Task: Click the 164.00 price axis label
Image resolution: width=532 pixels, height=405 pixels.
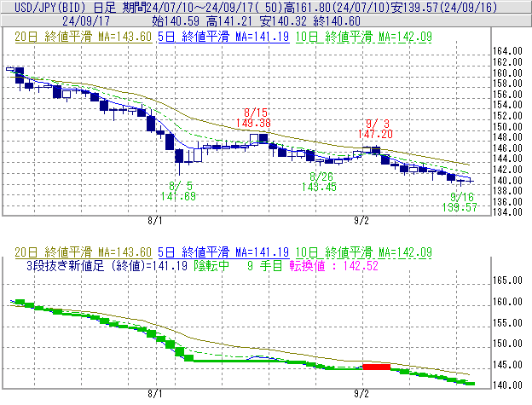Action: point(507,51)
